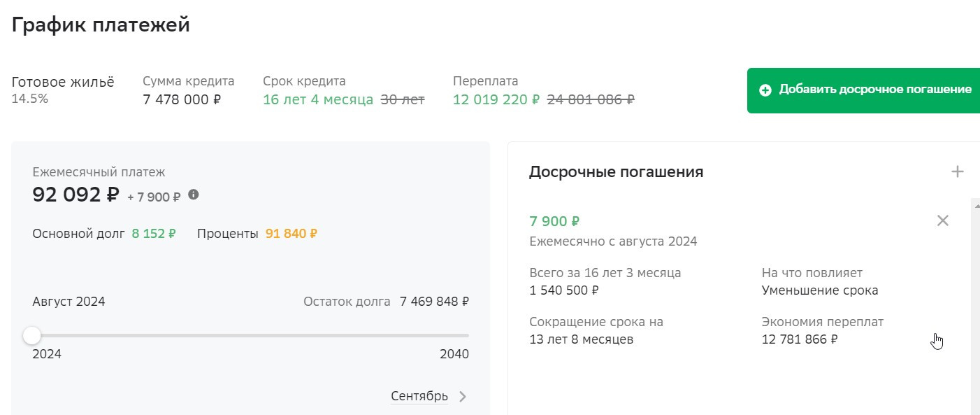
Task: Click the green 12 019 220 ₽ overpayment
Action: coord(496,99)
